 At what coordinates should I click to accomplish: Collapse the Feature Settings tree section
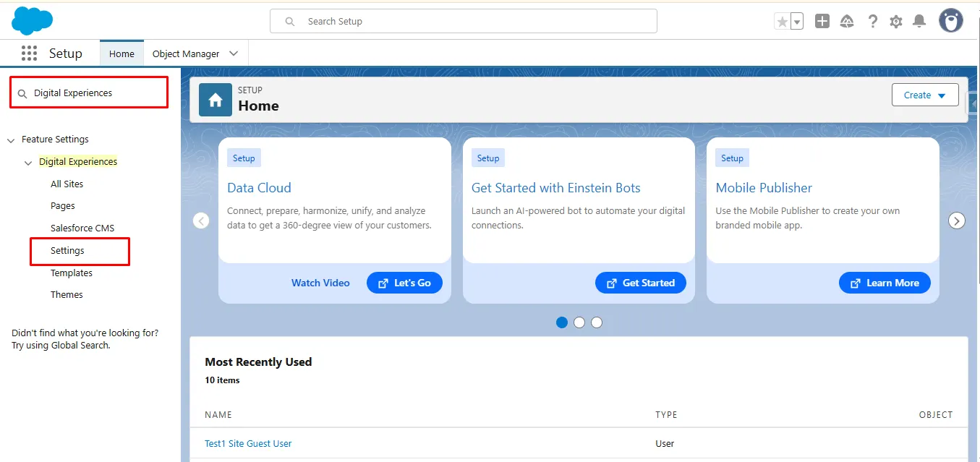(11, 140)
